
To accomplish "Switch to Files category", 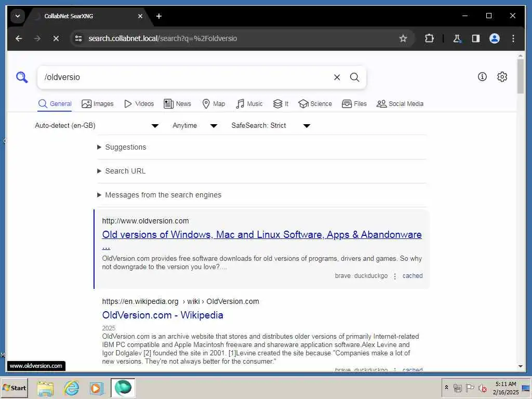I will coord(354,104).
